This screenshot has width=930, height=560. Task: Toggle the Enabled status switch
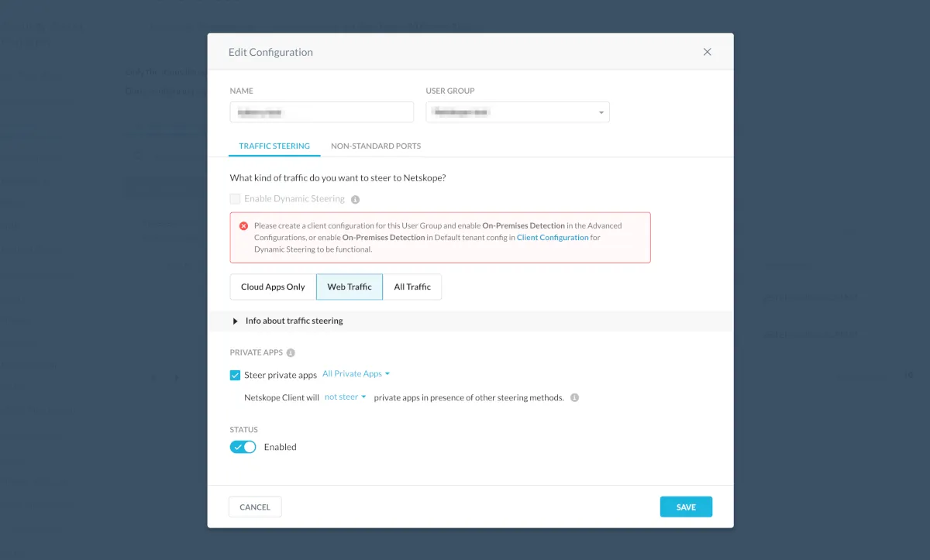pyautogui.click(x=243, y=447)
